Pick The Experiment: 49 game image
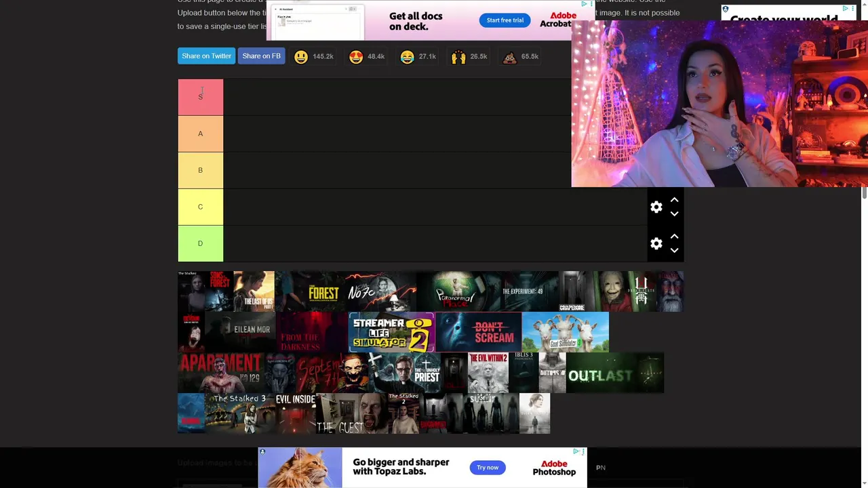This screenshot has width=868, height=488. (x=530, y=291)
